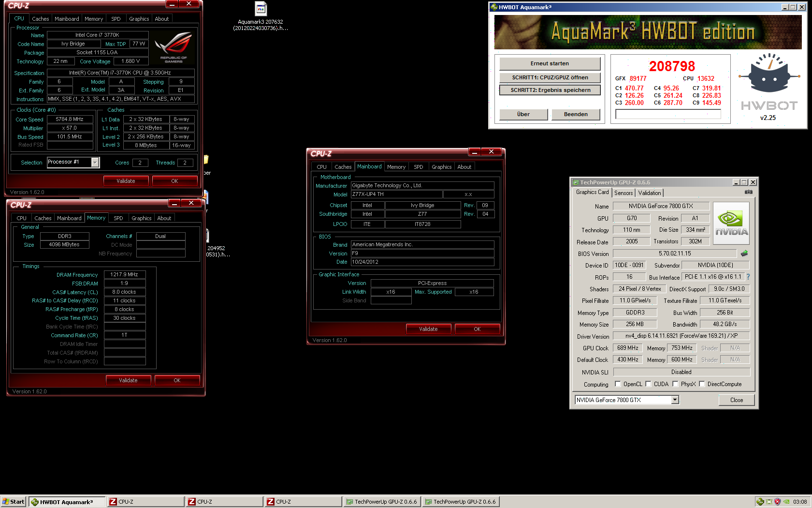Click the first CPU-Z taskbar button
Screen dimensions: 812x508
[145, 502]
